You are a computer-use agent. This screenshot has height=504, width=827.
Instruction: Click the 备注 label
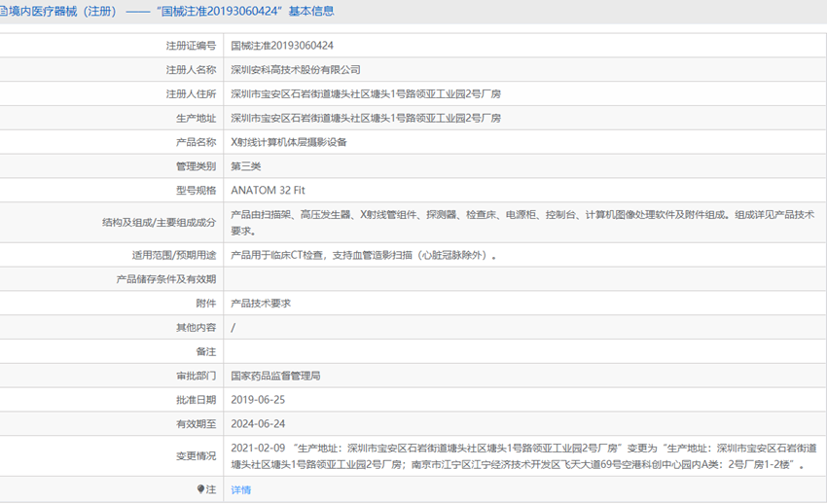[205, 351]
